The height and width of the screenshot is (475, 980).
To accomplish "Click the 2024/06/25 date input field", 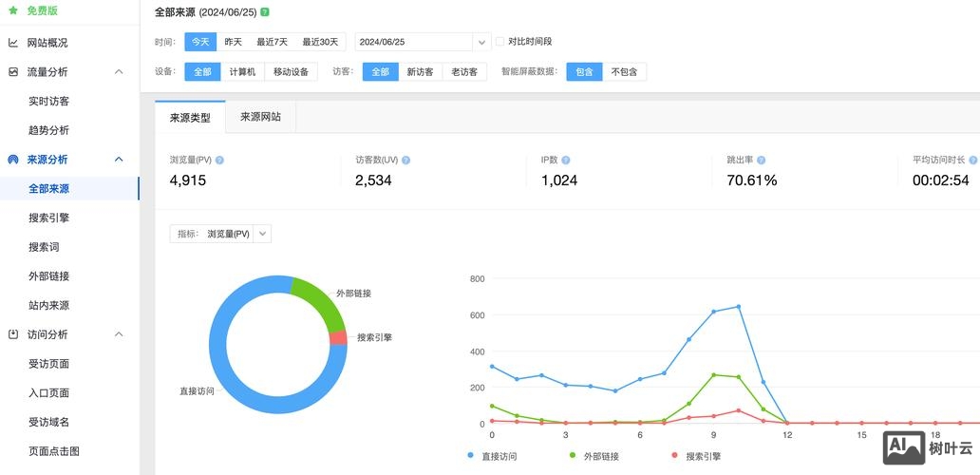I will (414, 42).
